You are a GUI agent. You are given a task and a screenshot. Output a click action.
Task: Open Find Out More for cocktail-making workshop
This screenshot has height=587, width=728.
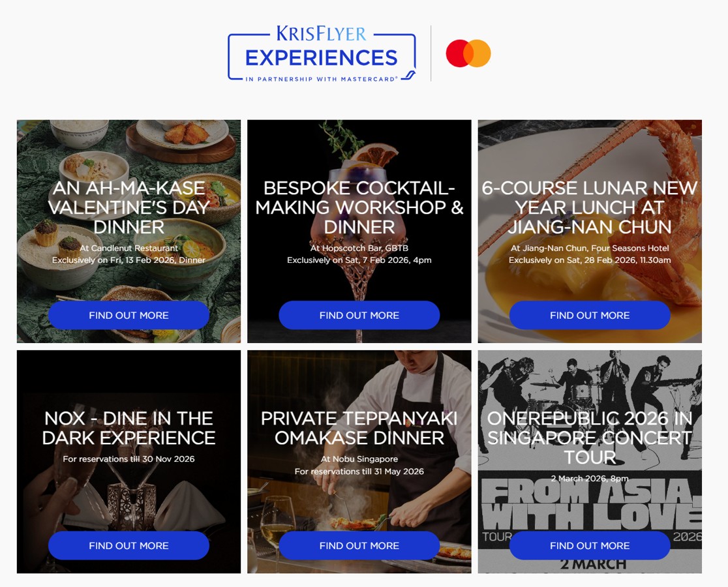(359, 315)
